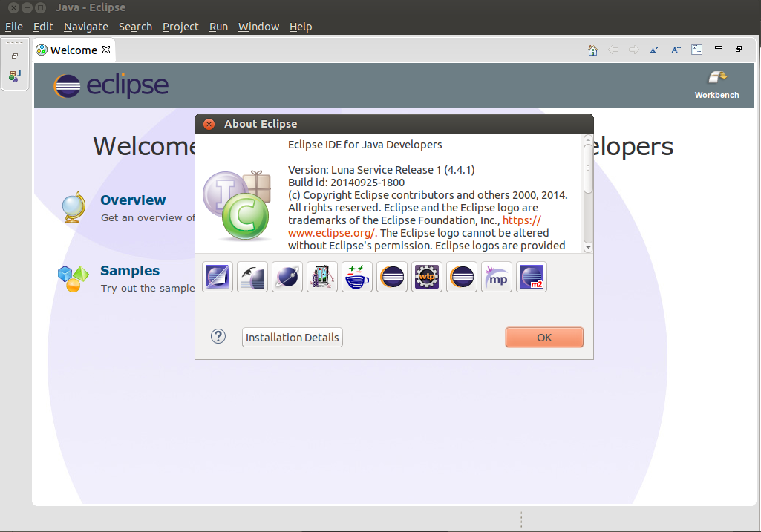The image size is (761, 532).
Task: Click the Customize Page icon in Welcome toolbar
Action: [697, 50]
